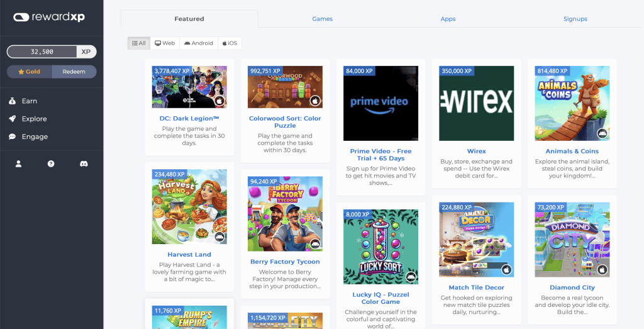This screenshot has width=644, height=329.
Task: Click the 3,778,407 XP reward badge
Action: pyautogui.click(x=172, y=70)
